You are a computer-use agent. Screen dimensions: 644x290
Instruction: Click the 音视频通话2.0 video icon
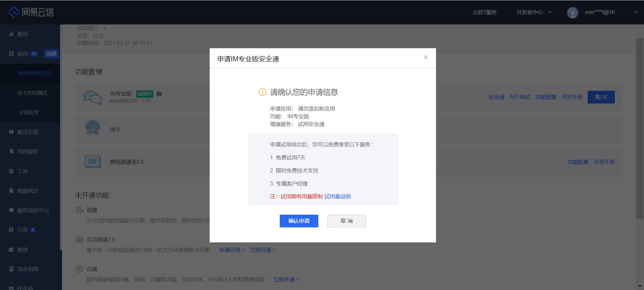[x=93, y=162]
